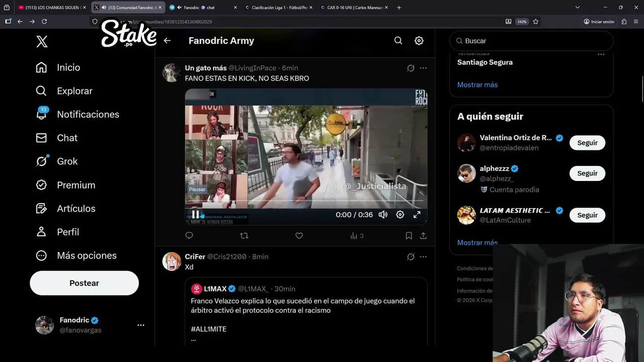Image resolution: width=644 pixels, height=362 pixels.
Task: Click the #ALL1MITE hashtag
Action: (208, 329)
